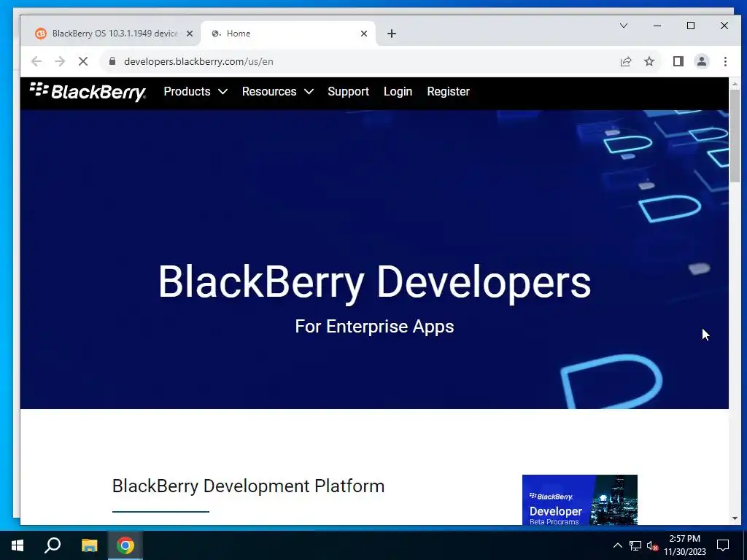Image resolution: width=747 pixels, height=560 pixels.
Task: Click the scrollbar down arrow
Action: pyautogui.click(x=735, y=518)
